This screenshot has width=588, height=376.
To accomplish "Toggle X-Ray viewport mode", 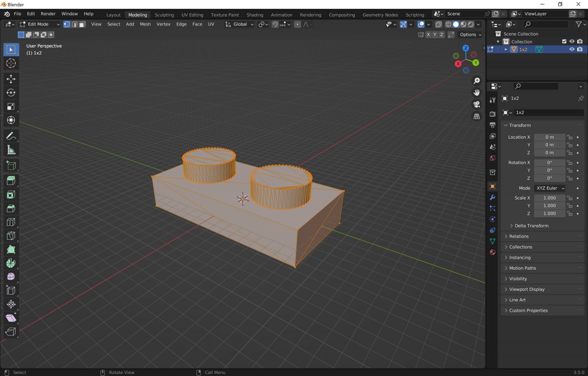I will 439,24.
